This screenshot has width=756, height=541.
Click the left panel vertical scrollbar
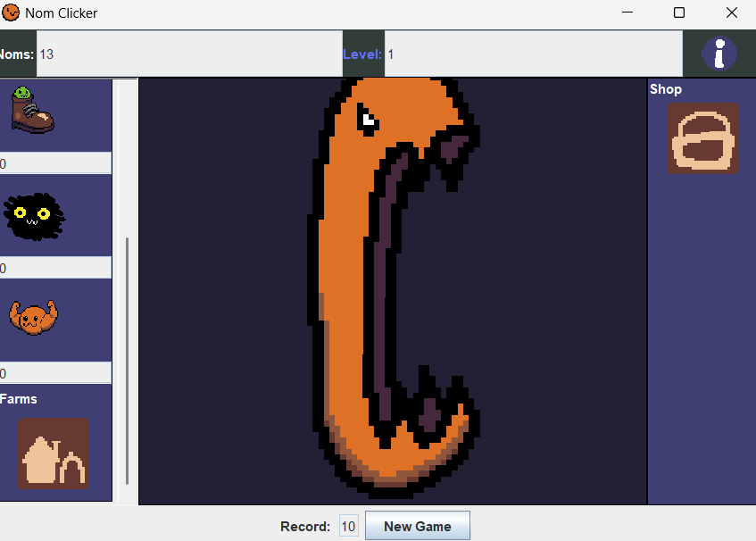tap(127, 357)
